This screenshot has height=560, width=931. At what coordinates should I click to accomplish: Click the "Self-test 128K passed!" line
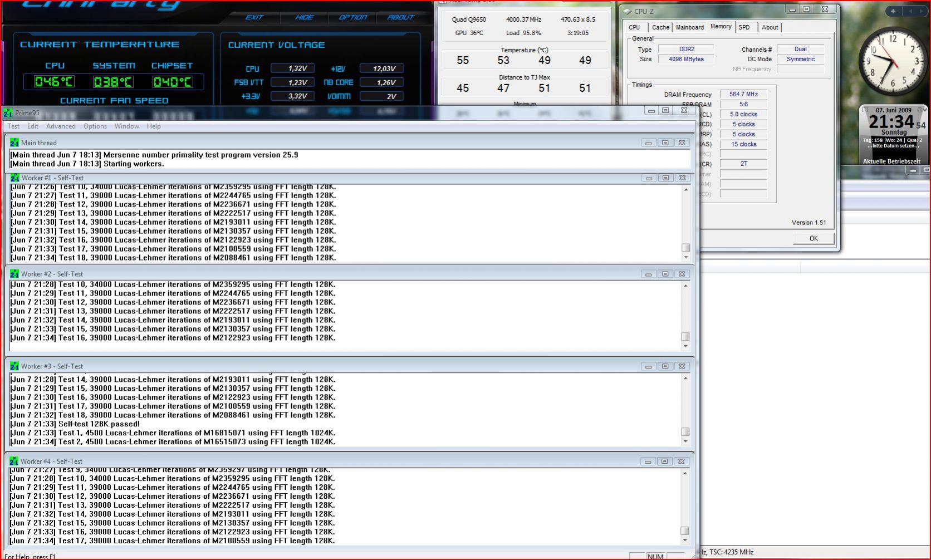tap(75, 424)
